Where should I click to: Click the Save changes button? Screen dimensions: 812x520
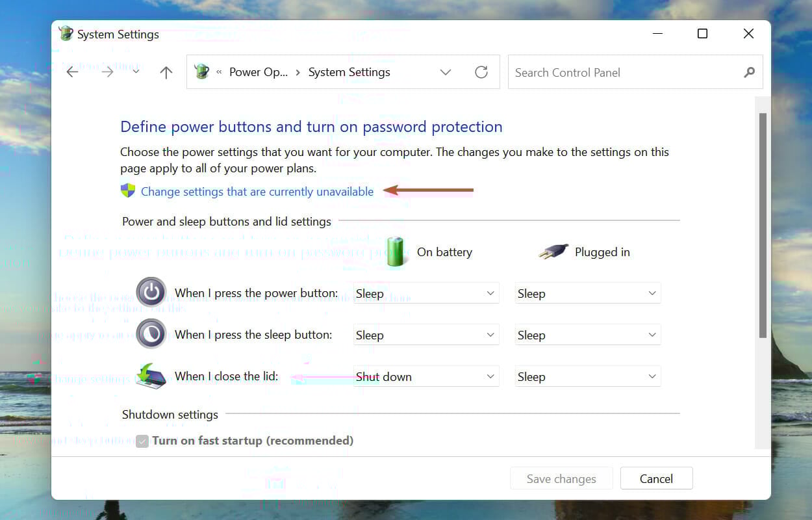(x=561, y=478)
